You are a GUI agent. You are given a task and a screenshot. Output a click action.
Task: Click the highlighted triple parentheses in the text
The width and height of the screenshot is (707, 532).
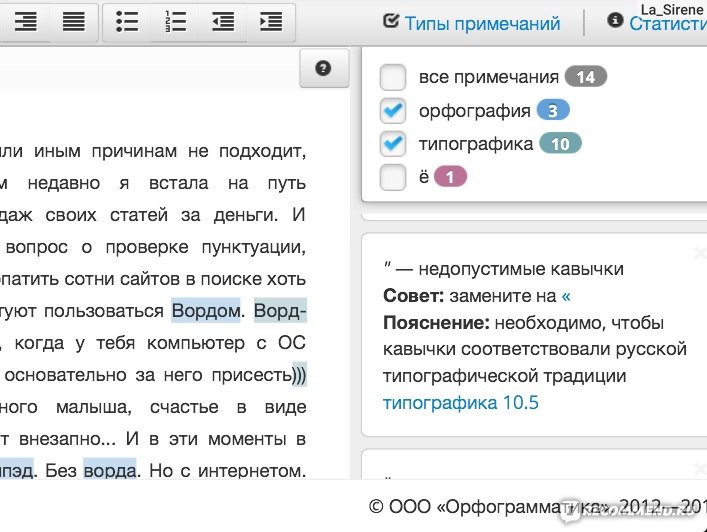click(299, 376)
